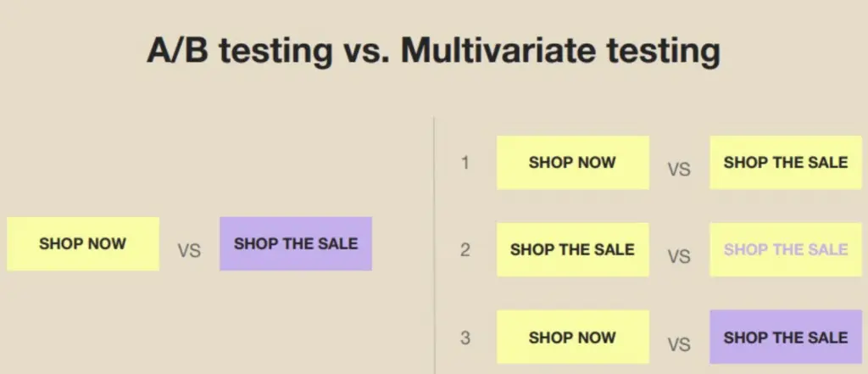Select multivariate row number 2

pyautogui.click(x=465, y=249)
